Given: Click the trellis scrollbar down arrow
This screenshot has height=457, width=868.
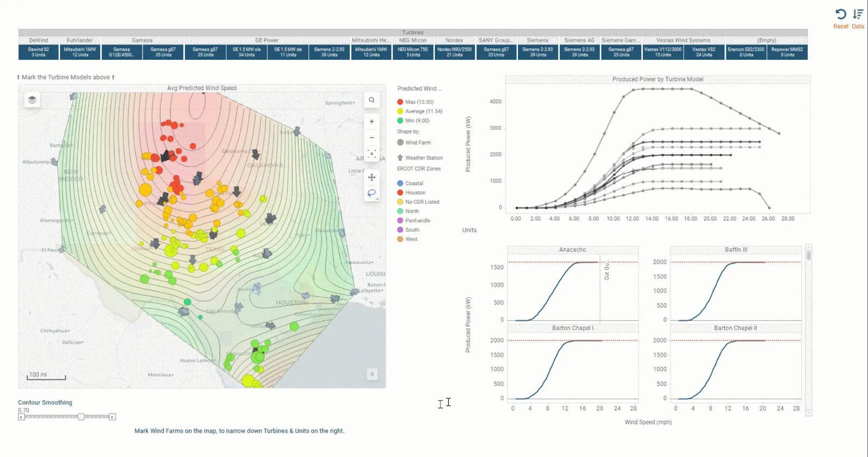Looking at the screenshot, I should tap(808, 413).
